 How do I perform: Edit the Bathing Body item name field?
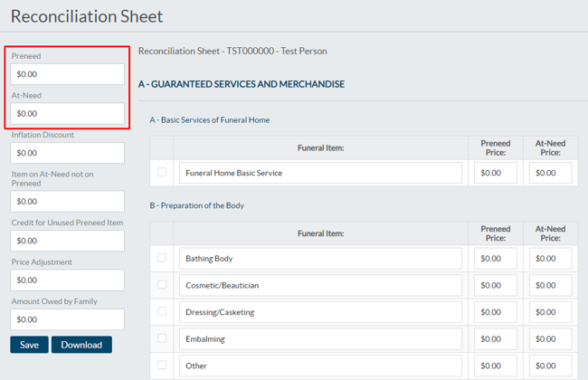[320, 259]
